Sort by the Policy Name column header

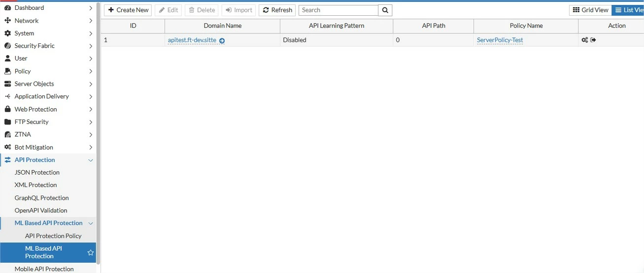pos(526,26)
